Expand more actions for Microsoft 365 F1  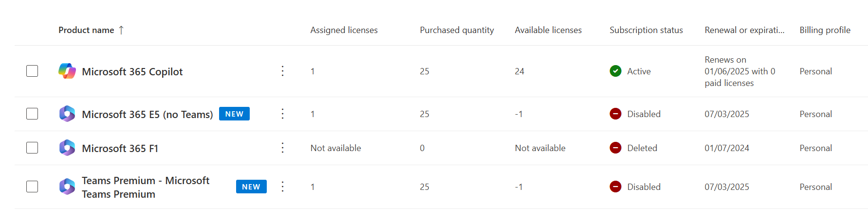point(282,148)
